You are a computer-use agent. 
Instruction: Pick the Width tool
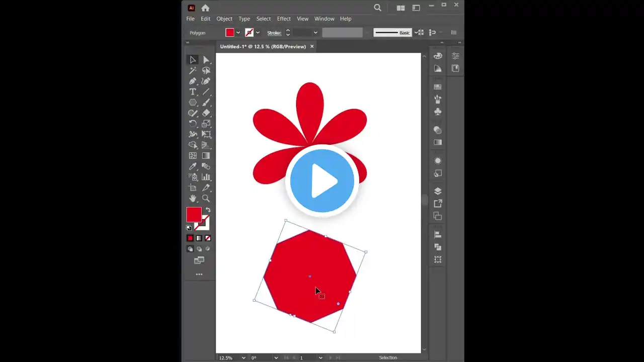coord(193,134)
